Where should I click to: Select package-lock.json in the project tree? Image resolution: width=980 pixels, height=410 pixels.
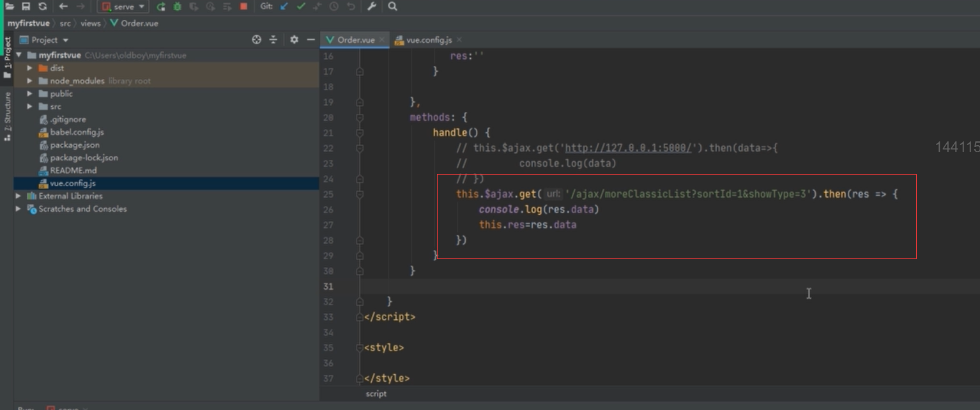(x=166, y=157)
